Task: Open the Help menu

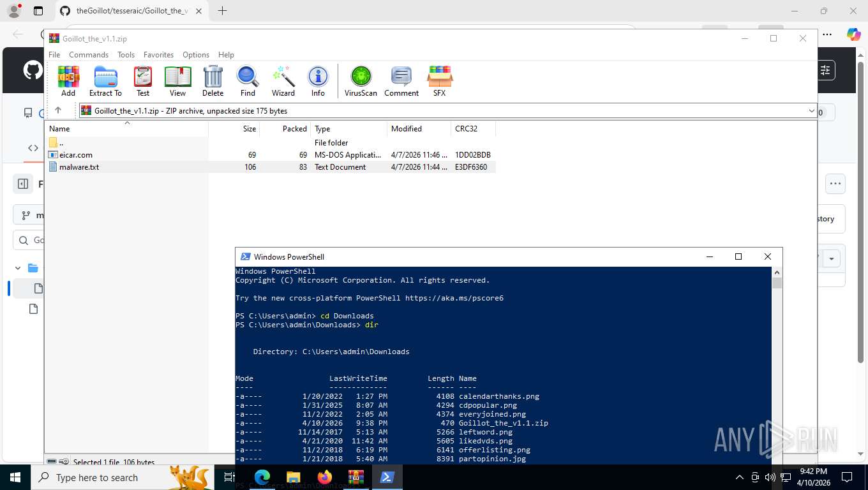Action: (226, 55)
